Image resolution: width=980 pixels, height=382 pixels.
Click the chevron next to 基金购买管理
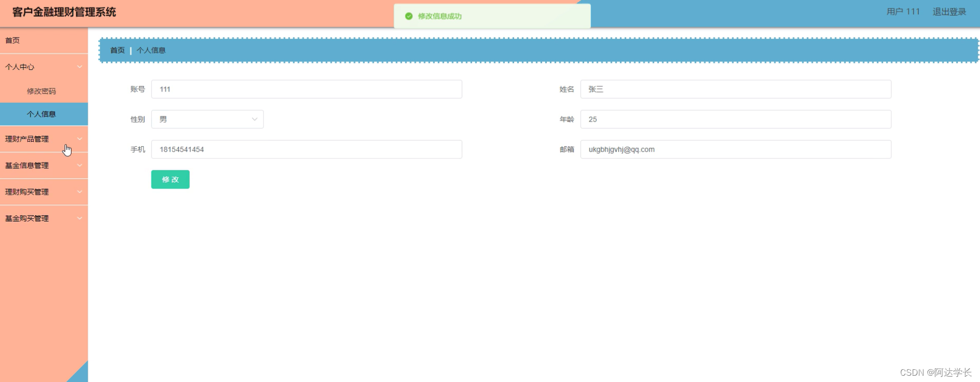click(x=80, y=218)
